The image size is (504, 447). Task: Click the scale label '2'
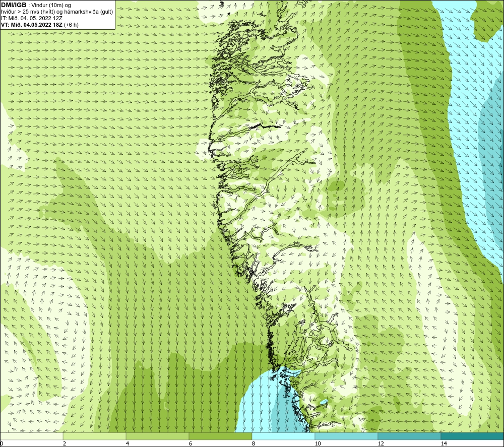tap(65, 444)
